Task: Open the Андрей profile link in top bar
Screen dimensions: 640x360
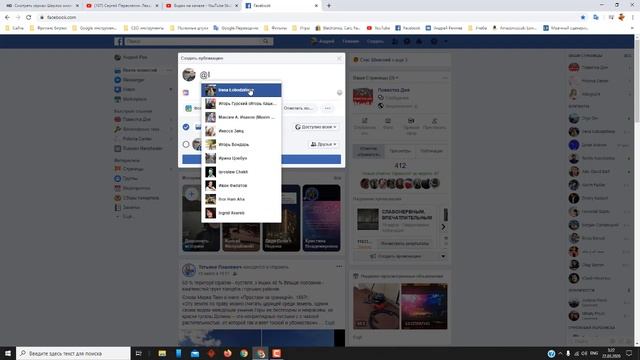Action: click(x=322, y=41)
